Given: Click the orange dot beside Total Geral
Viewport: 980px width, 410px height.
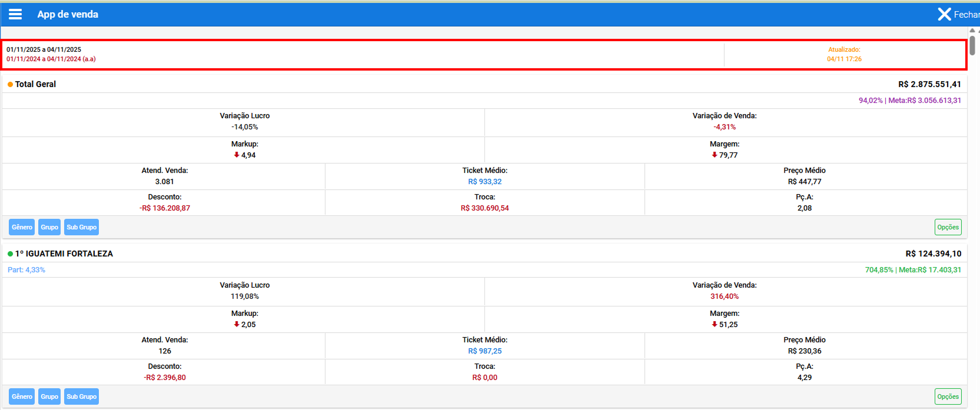Looking at the screenshot, I should coord(10,85).
